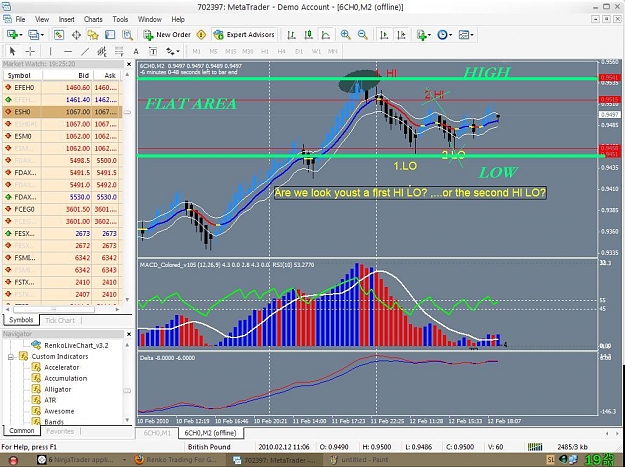Image resolution: width=625 pixels, height=467 pixels.
Task: Click the Profiles toolbar icon
Action: pyautogui.click(x=33, y=35)
